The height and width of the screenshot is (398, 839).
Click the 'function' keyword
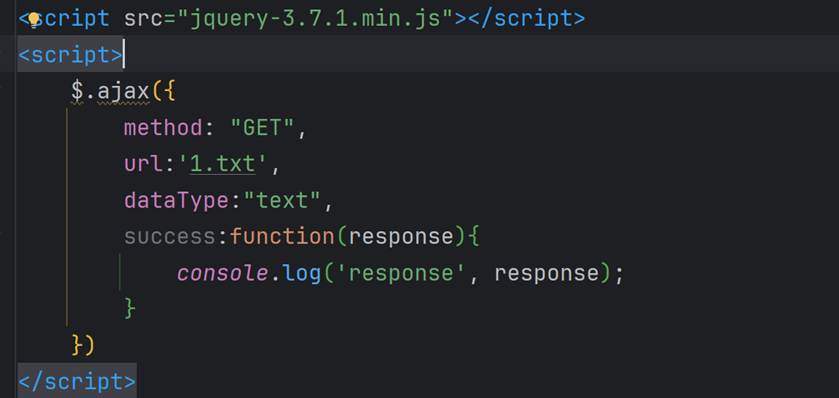click(x=282, y=236)
